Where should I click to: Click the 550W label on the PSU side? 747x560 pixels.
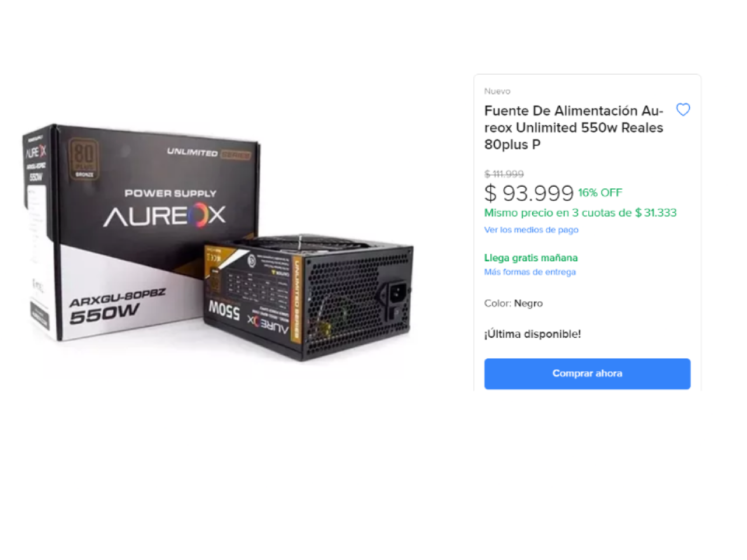pos(224,310)
